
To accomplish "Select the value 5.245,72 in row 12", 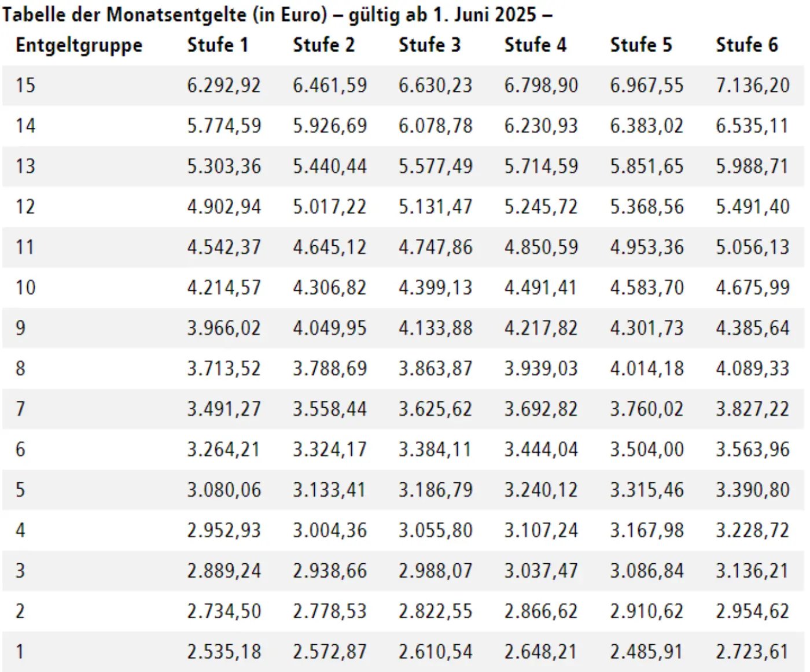I will coord(541,207).
